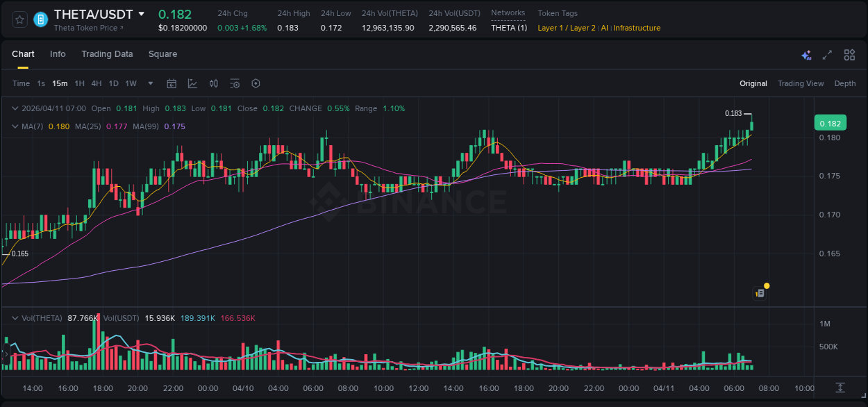Select the Original chart view
868x407 pixels.
[x=753, y=83]
